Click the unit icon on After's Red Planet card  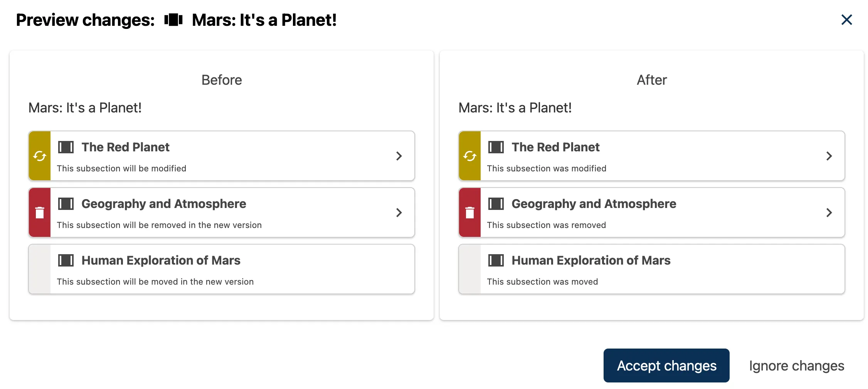tap(496, 147)
